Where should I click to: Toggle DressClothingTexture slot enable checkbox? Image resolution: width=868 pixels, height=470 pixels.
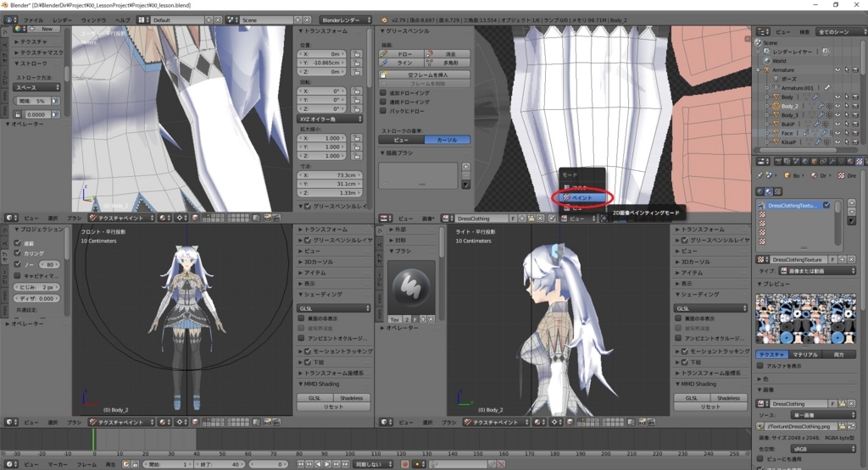point(826,205)
